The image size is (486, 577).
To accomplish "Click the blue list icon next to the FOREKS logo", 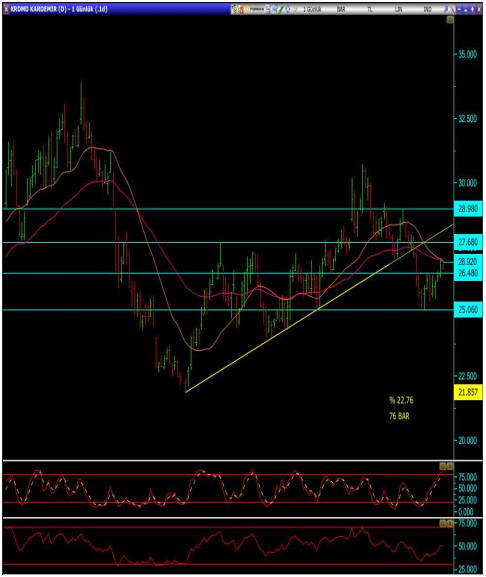I will (x=267, y=9).
